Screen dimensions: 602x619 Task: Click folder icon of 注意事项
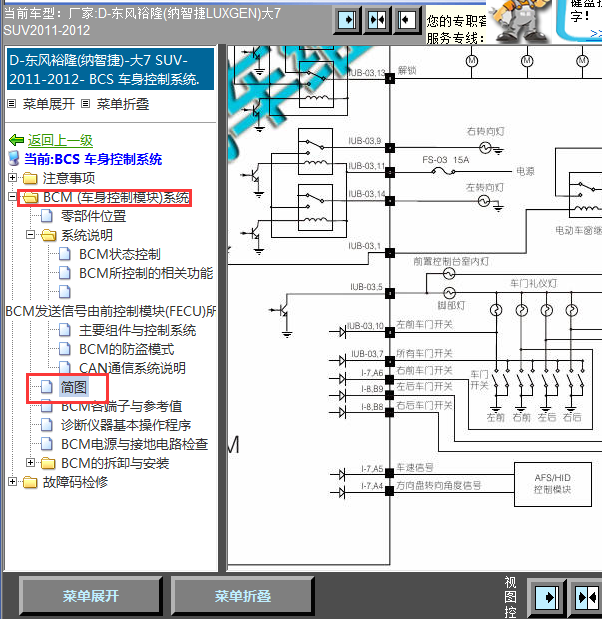coord(30,178)
